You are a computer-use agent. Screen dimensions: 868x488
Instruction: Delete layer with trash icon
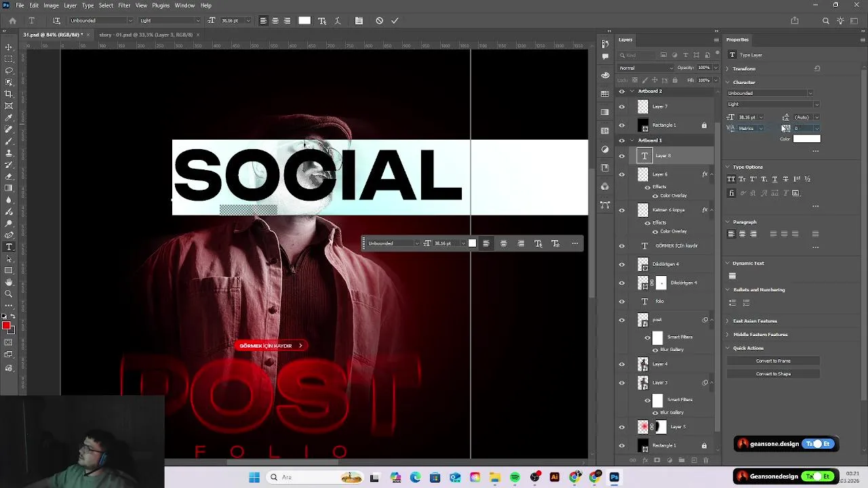(705, 460)
